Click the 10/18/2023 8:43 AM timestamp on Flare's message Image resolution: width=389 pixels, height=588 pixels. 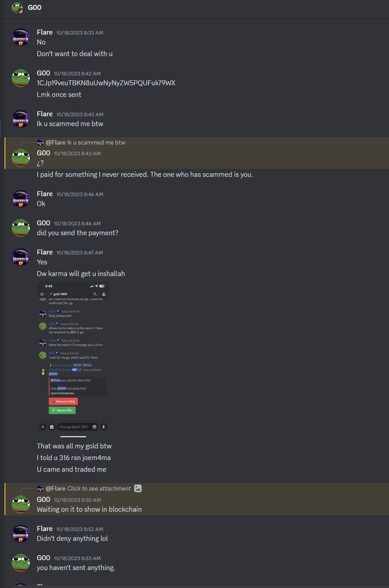[x=80, y=114]
